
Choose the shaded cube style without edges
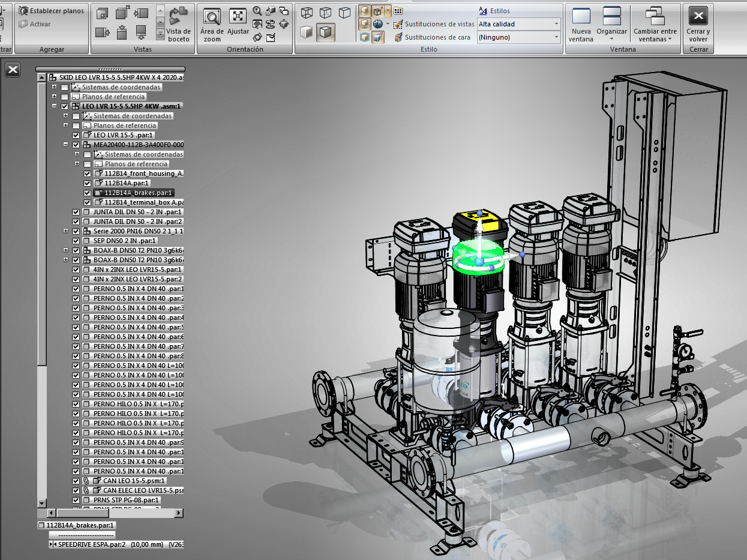(307, 32)
